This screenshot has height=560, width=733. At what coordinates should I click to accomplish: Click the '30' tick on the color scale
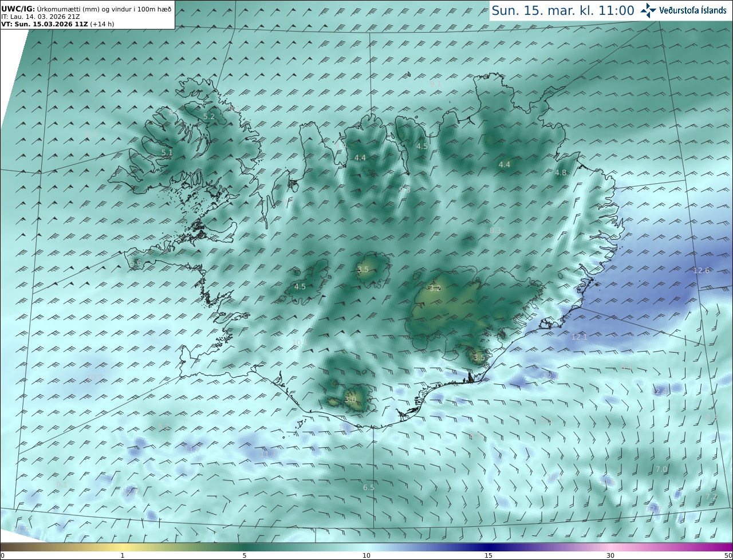click(x=610, y=555)
